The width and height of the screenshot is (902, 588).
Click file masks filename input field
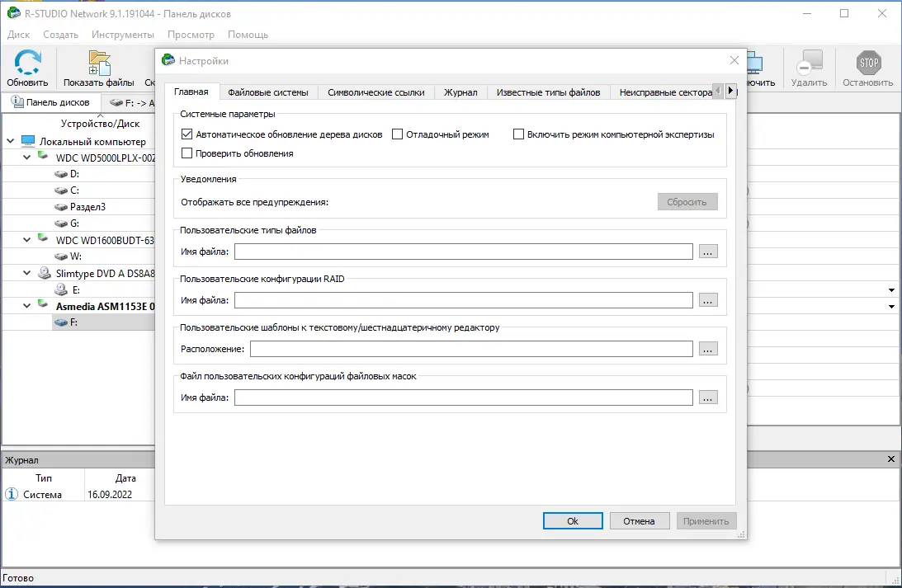point(463,397)
